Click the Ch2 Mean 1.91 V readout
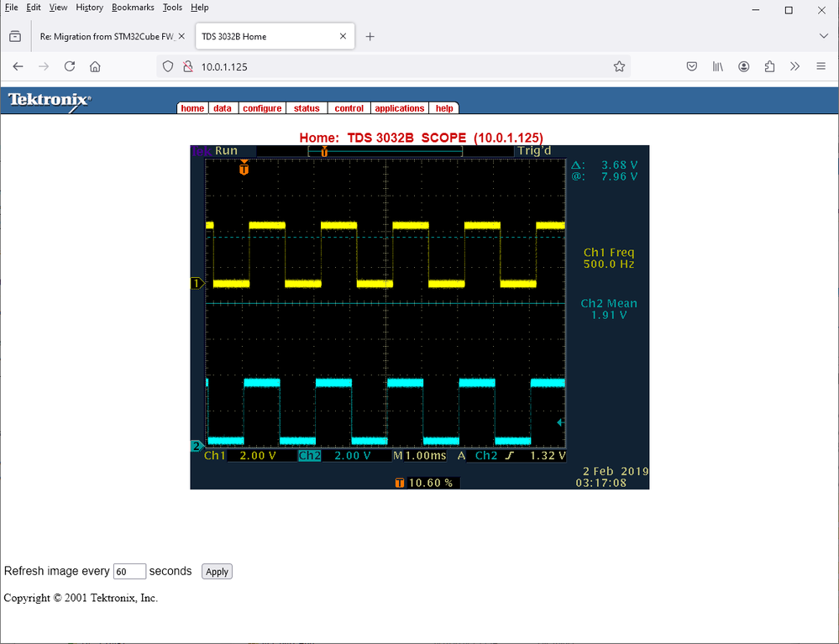839x644 pixels. coord(609,309)
